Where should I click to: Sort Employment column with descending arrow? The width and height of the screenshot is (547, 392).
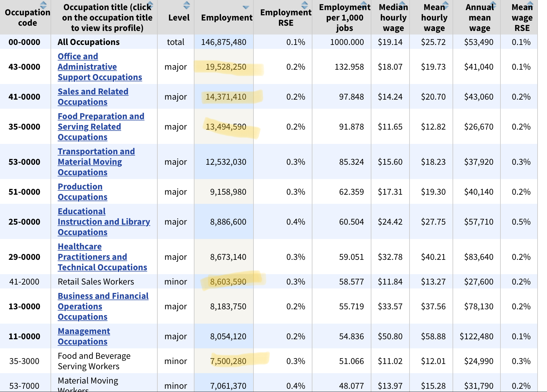pyautogui.click(x=246, y=7)
